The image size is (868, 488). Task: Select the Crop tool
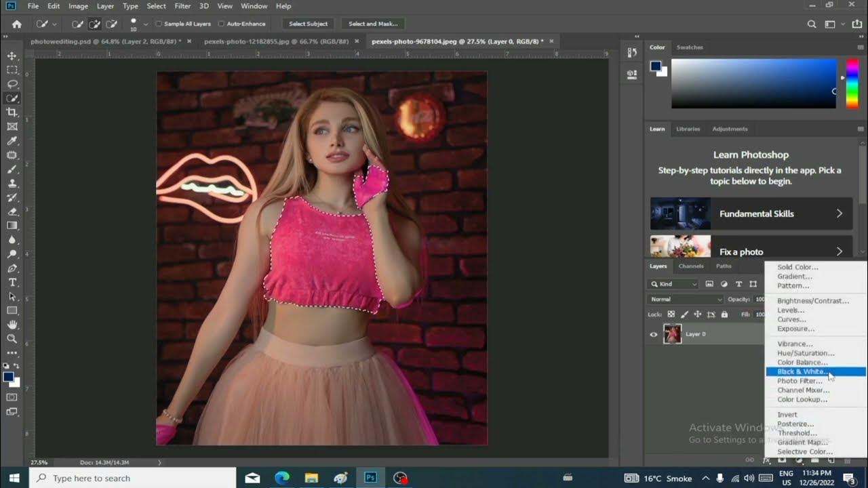tap(12, 113)
